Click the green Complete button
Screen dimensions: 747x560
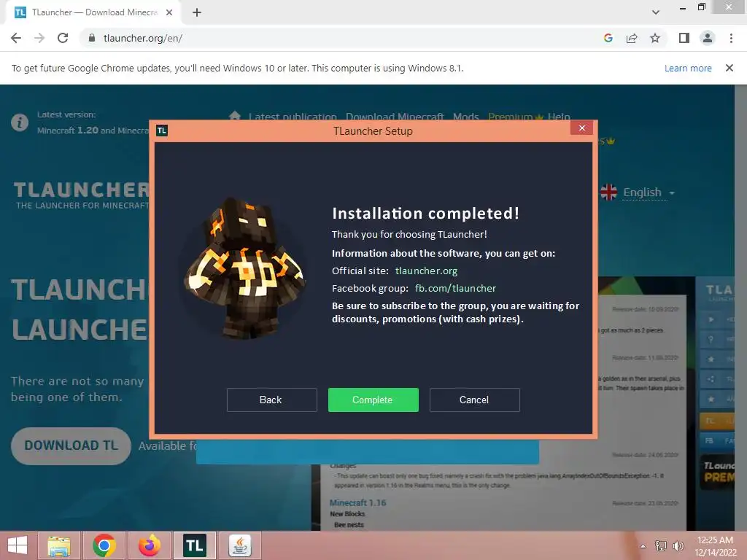pos(373,400)
